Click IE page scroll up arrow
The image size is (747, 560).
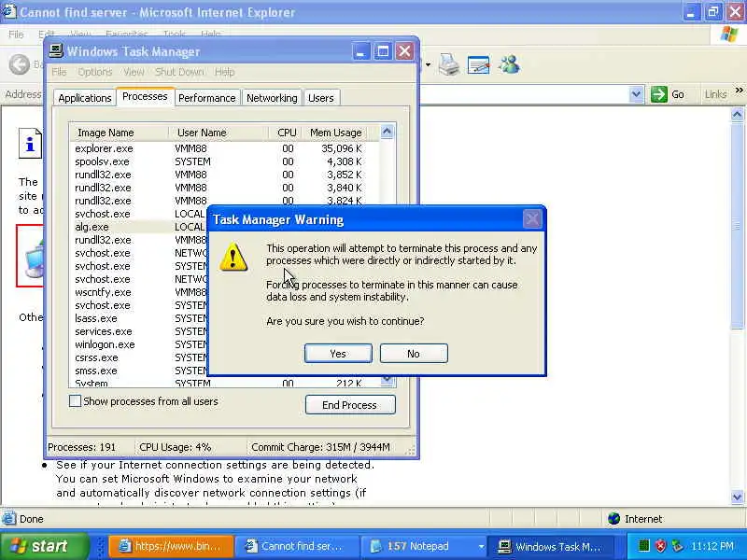737,114
